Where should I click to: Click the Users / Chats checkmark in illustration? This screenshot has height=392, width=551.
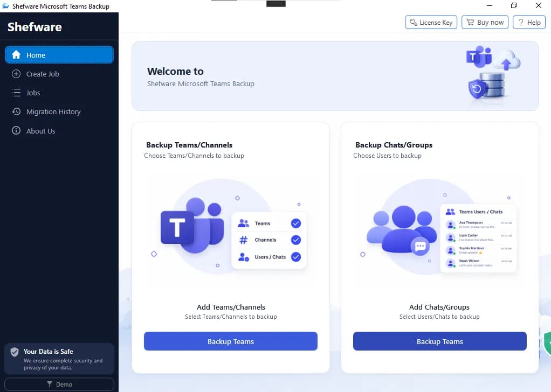(296, 257)
